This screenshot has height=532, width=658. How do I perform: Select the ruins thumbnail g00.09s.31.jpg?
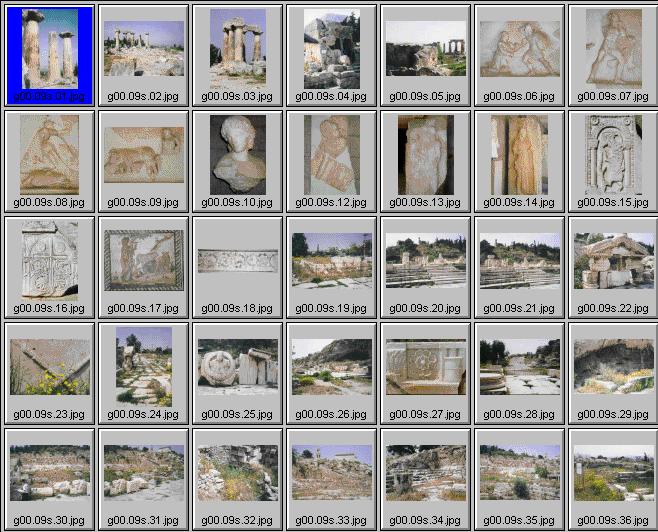[x=143, y=472]
